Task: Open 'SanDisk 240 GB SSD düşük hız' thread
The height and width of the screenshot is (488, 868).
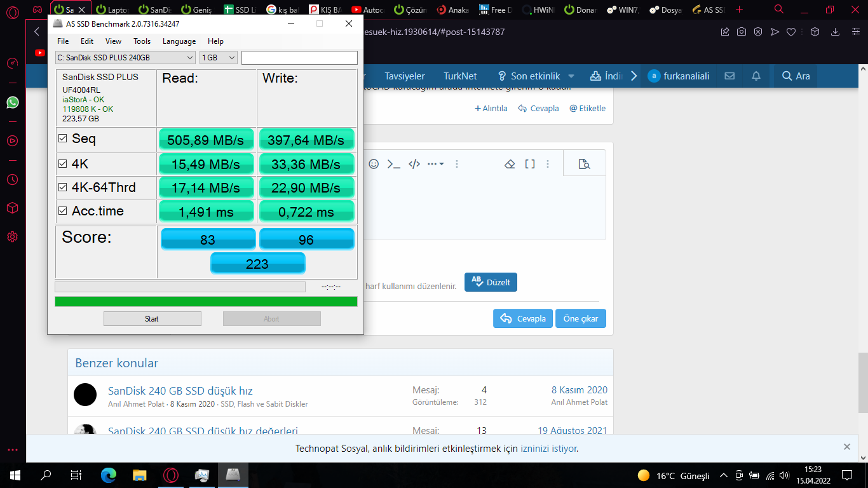Action: [180, 391]
